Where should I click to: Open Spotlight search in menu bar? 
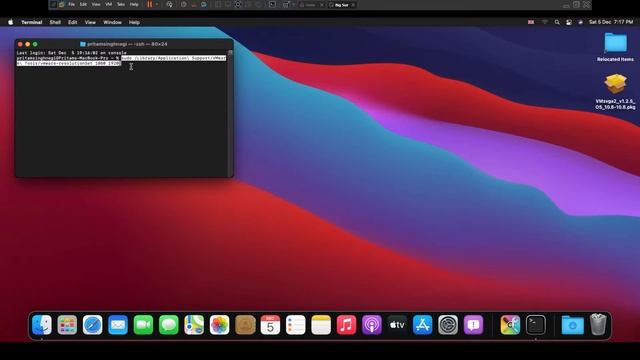[x=557, y=22]
